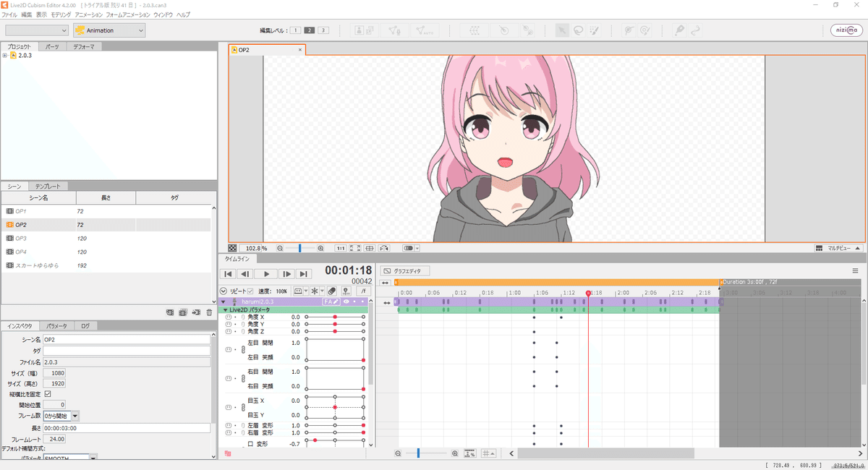Screen dimensions: 868x470
Task: Toggle the link icon for 目玉 X parameters
Action: pos(242,408)
